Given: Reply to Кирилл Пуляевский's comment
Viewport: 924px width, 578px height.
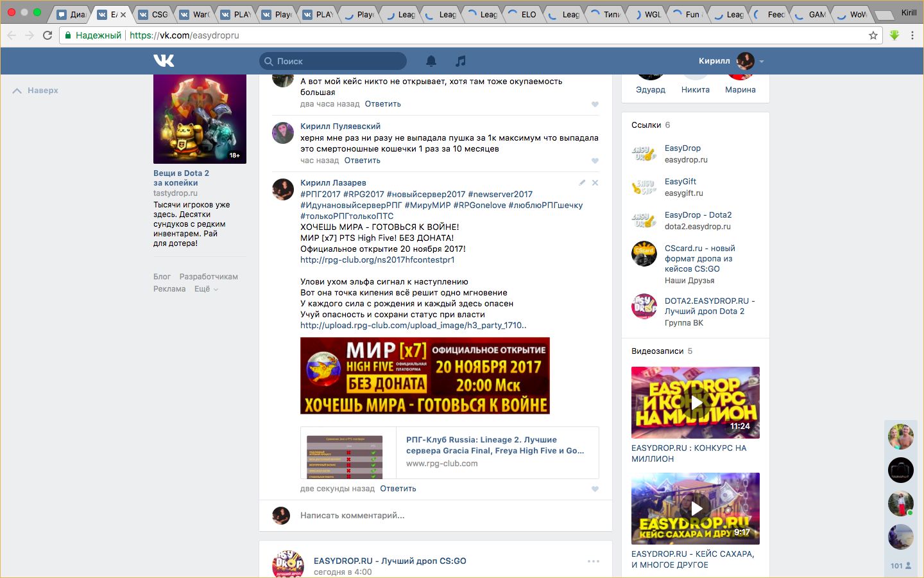Looking at the screenshot, I should tap(363, 161).
